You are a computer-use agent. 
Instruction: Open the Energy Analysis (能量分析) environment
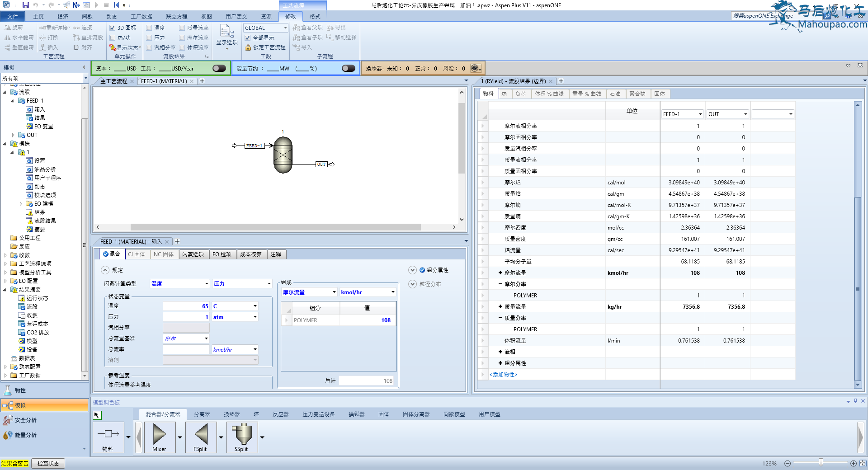pyautogui.click(x=44, y=435)
